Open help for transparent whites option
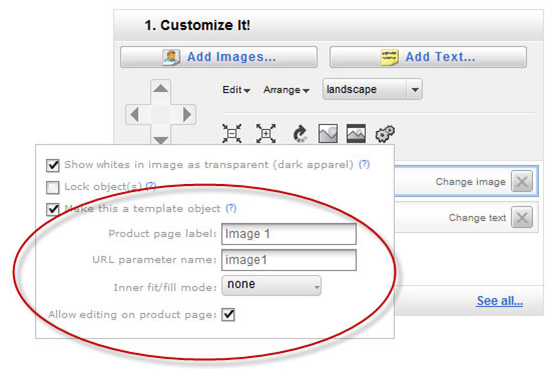Screen dimensions: 555x380 (364, 164)
